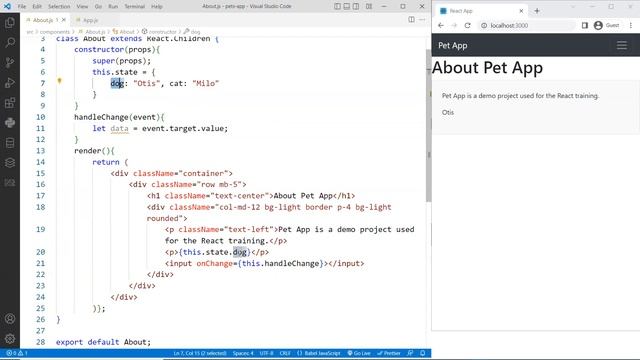Toggle primary side bar layout icon

[337, 7]
